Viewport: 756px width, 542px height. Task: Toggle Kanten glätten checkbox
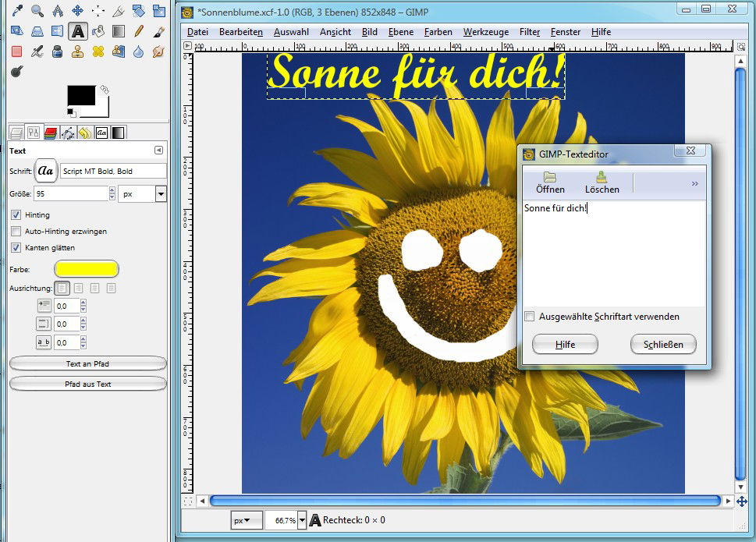tap(16, 248)
